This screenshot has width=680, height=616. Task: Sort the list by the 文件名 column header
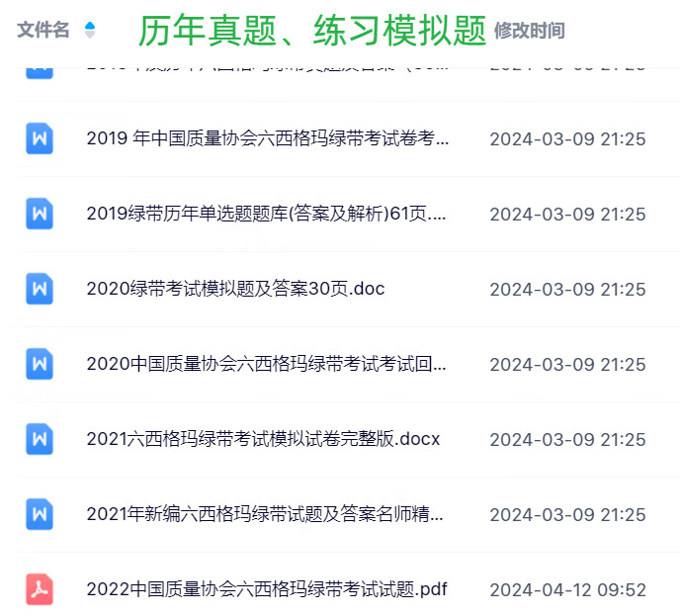(42, 30)
